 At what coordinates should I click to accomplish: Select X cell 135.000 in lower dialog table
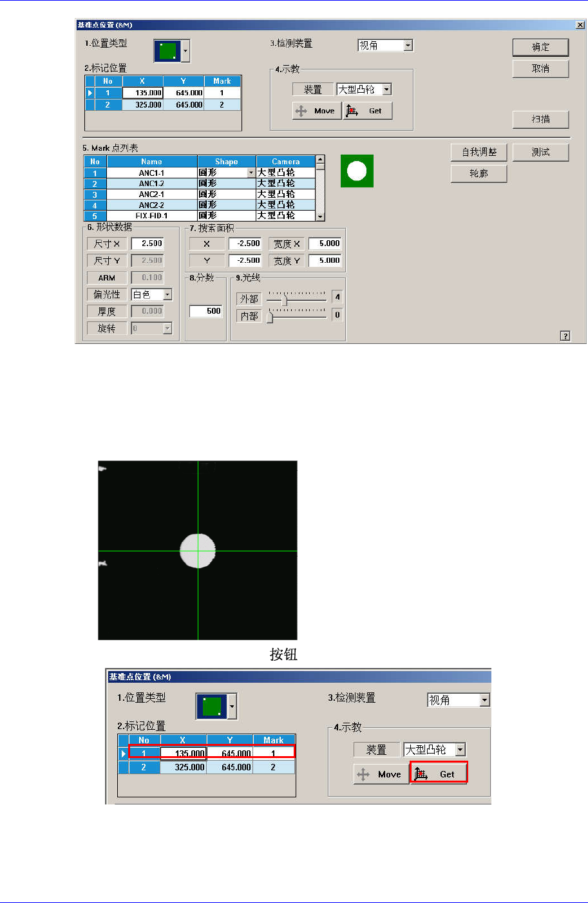coord(184,754)
